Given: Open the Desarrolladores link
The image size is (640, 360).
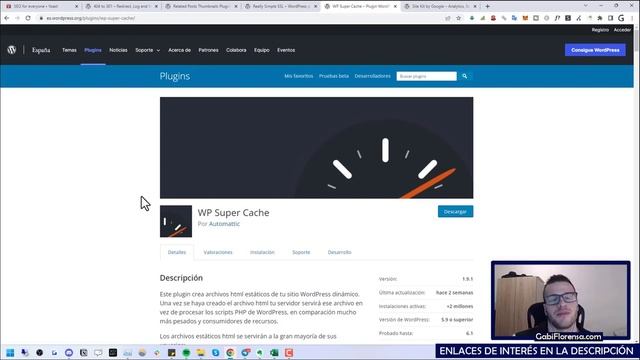Looking at the screenshot, I should tap(373, 76).
